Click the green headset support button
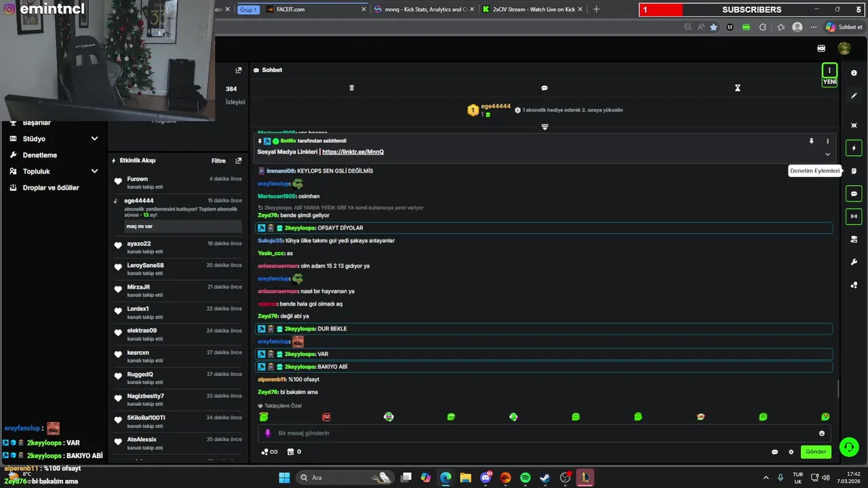The height and width of the screenshot is (488, 868). (848, 447)
